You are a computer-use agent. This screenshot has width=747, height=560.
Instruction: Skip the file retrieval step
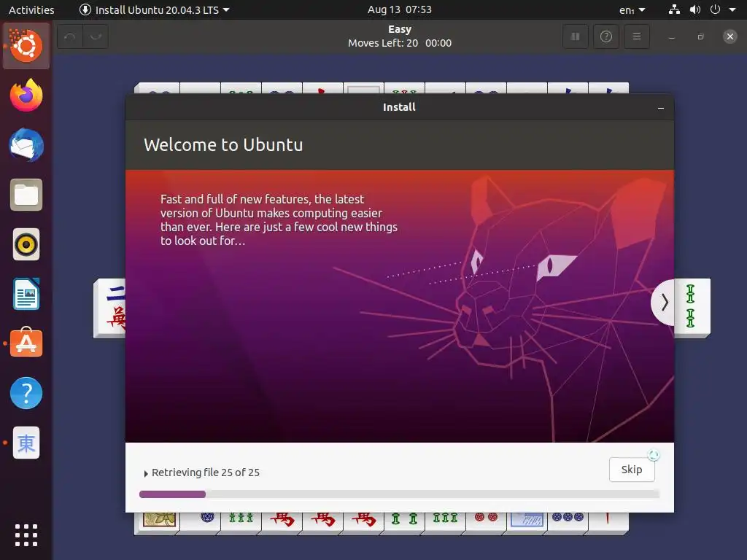point(632,470)
